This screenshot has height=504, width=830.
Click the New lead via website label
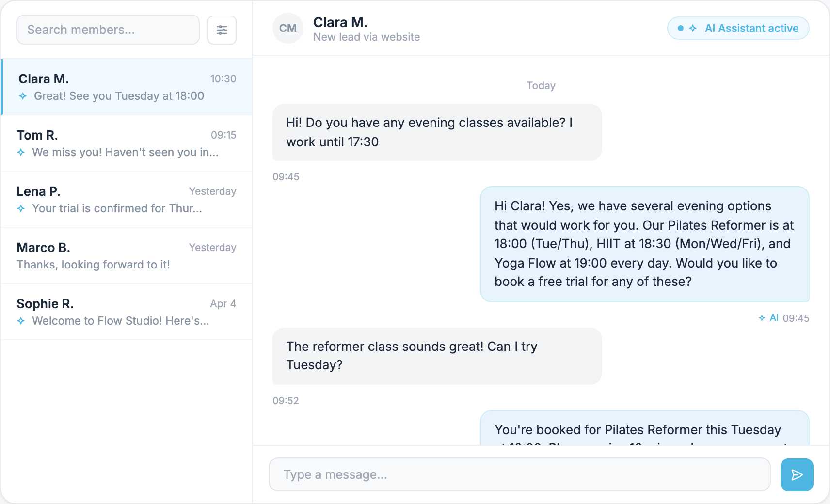[367, 37]
